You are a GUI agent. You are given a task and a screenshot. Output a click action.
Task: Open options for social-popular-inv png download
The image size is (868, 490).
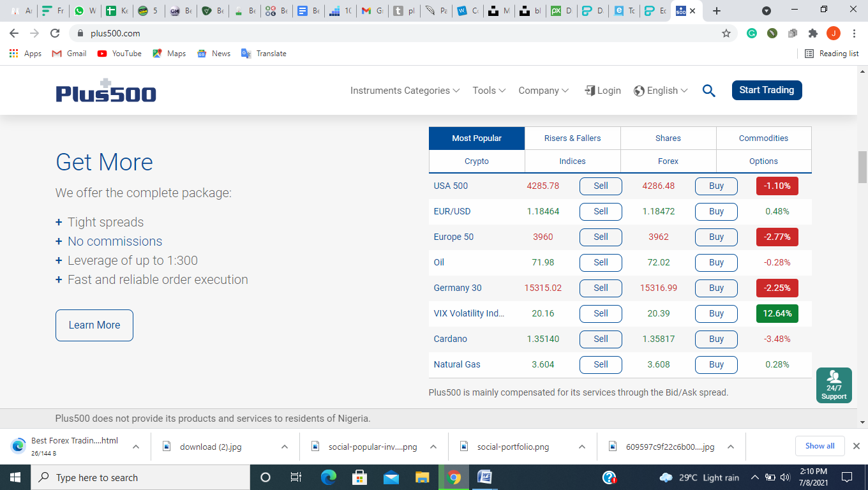[x=433, y=447]
